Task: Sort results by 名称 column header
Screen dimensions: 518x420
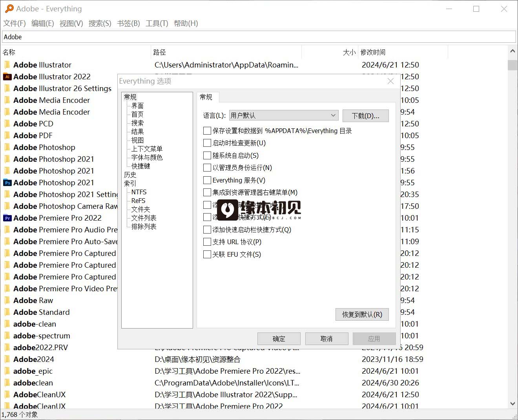Action: pos(76,52)
